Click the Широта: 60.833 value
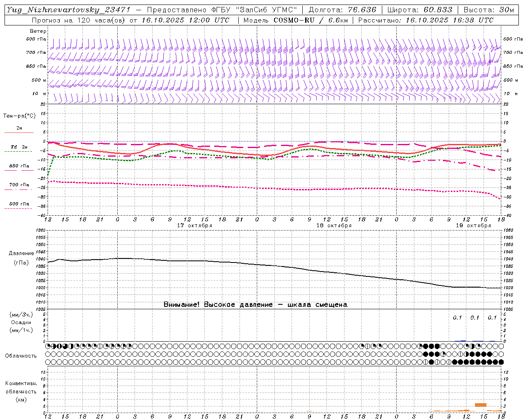The height and width of the screenshot is (420, 525). (x=420, y=10)
